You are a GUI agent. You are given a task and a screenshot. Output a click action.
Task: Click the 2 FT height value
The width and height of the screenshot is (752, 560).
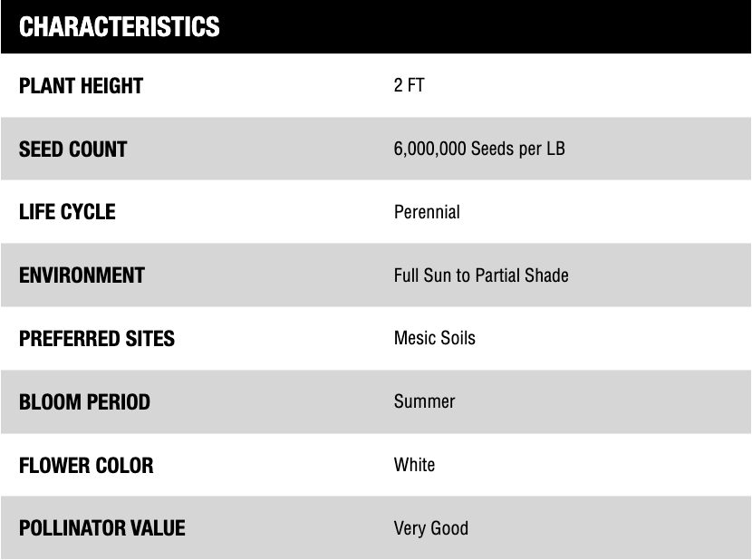click(x=409, y=86)
